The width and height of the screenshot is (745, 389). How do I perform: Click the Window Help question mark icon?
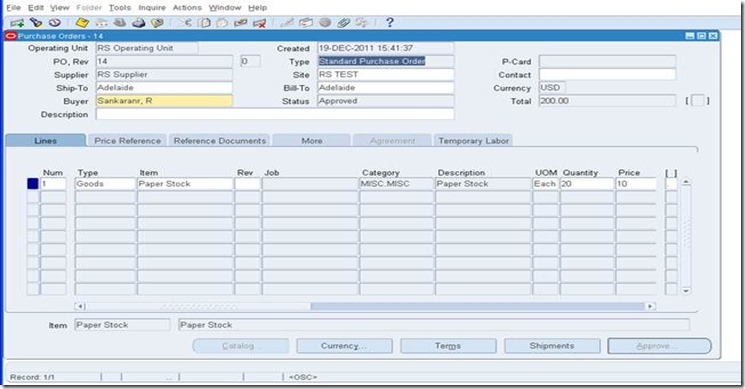tap(390, 22)
